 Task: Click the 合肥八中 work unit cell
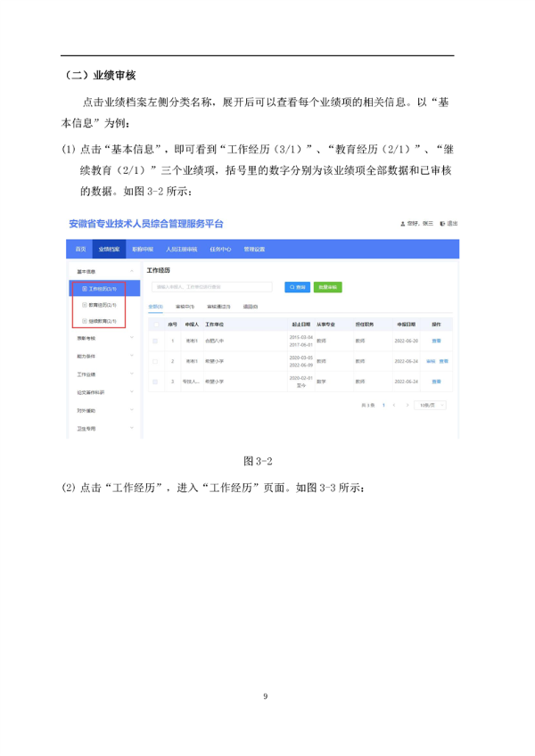click(x=214, y=341)
